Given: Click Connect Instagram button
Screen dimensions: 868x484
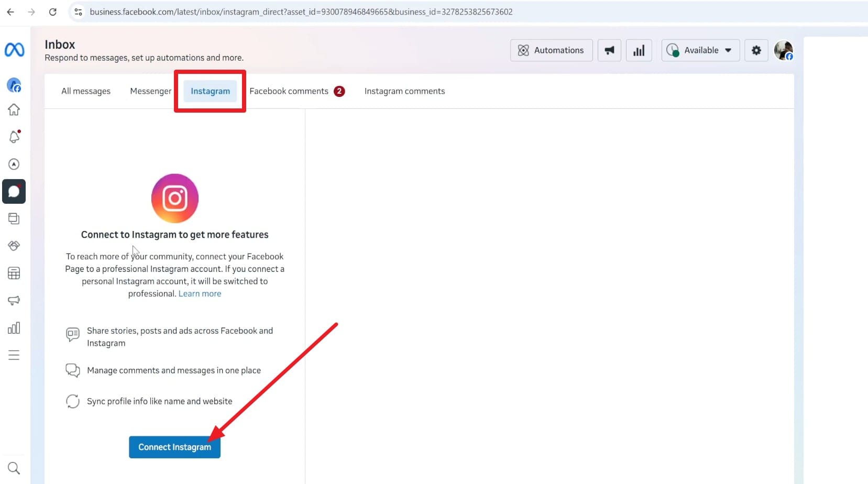Looking at the screenshot, I should coord(174,447).
